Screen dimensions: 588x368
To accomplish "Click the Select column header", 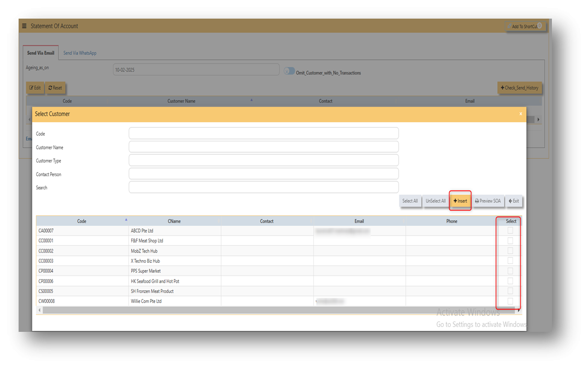I will pos(511,221).
